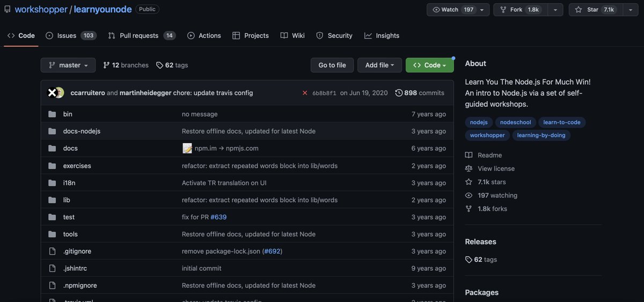
Task: Switch to the Code tab
Action: [x=21, y=35]
